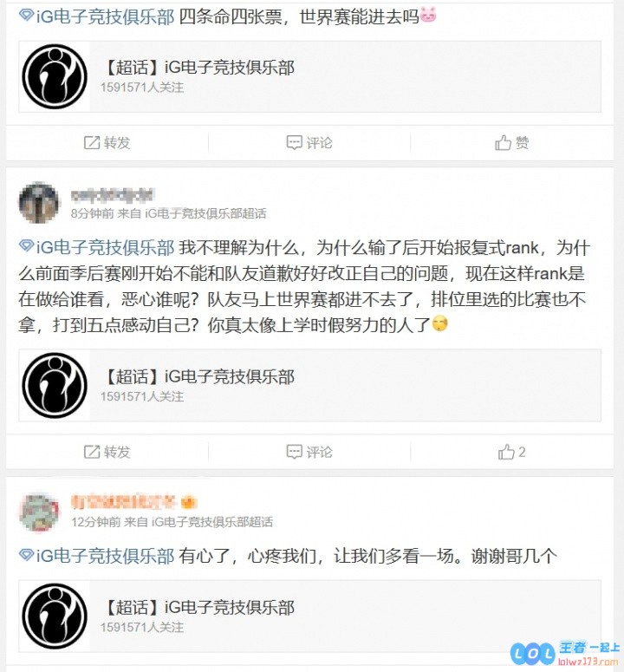Open comments on the top post
624x672 pixels.
pos(309,143)
